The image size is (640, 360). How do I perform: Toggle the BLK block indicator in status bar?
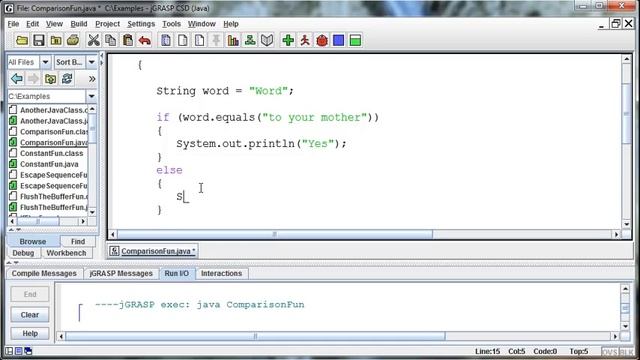pos(627,351)
